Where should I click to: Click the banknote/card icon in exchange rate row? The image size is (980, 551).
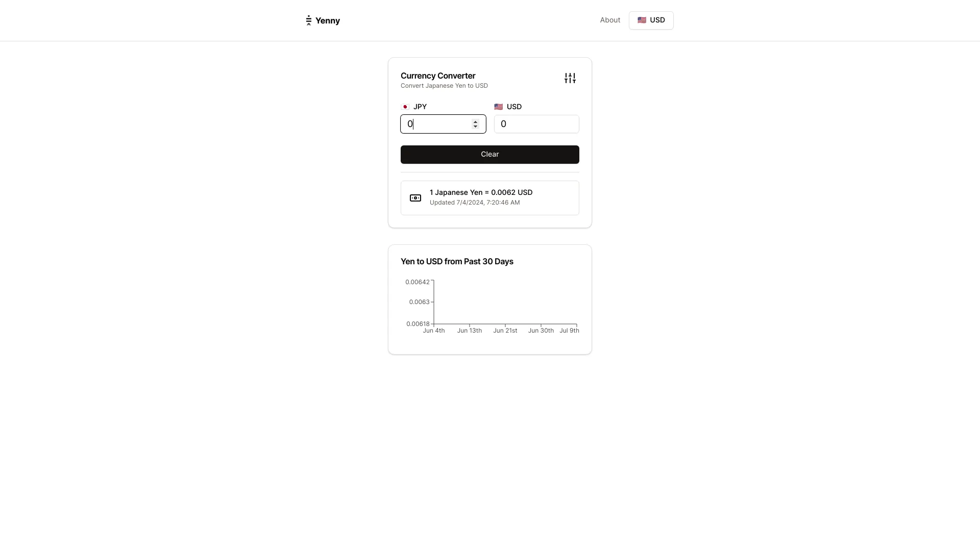[x=416, y=197]
